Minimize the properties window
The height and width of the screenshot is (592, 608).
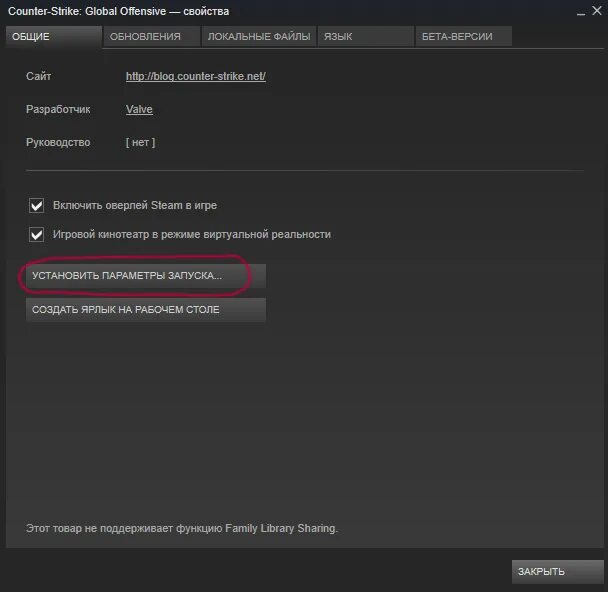click(580, 12)
